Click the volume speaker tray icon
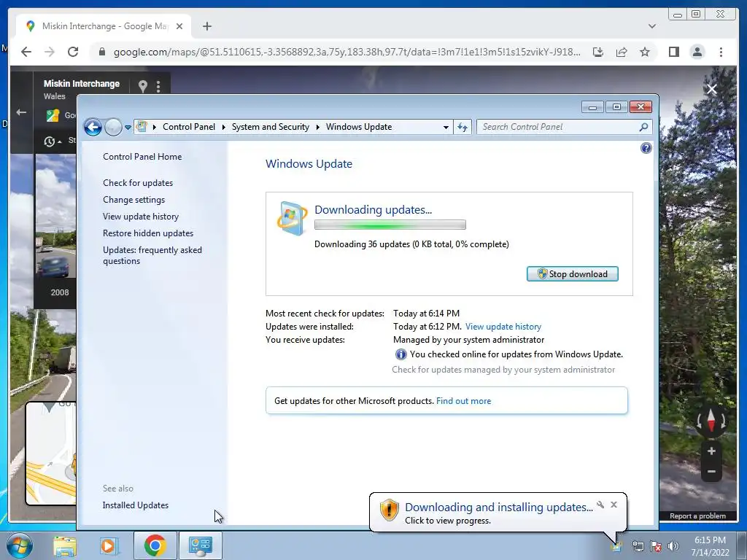Image resolution: width=747 pixels, height=560 pixels. [x=673, y=546]
